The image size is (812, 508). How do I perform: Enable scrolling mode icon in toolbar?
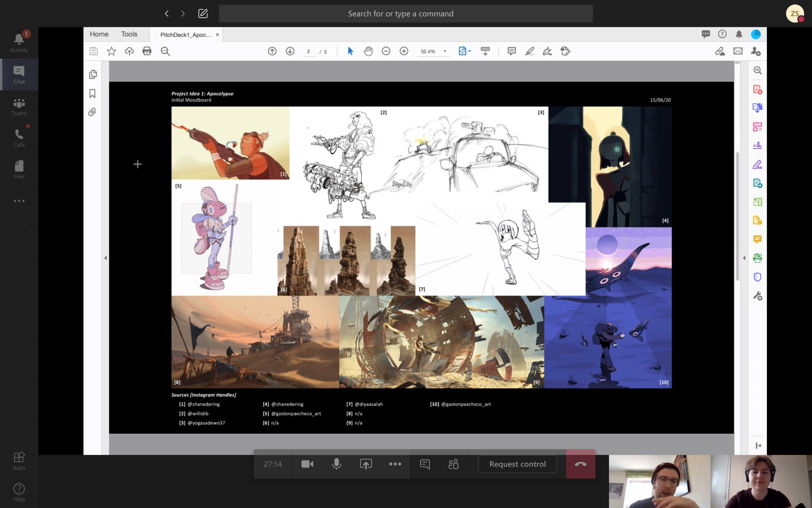click(485, 51)
